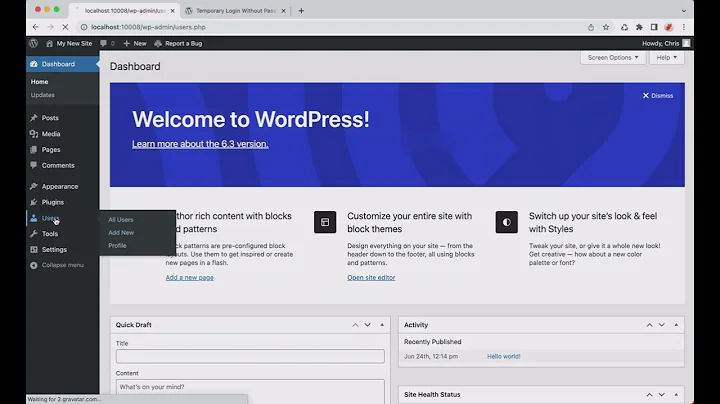Collapse Quick Draft panel toggle
This screenshot has width=720, height=404.
(x=382, y=325)
